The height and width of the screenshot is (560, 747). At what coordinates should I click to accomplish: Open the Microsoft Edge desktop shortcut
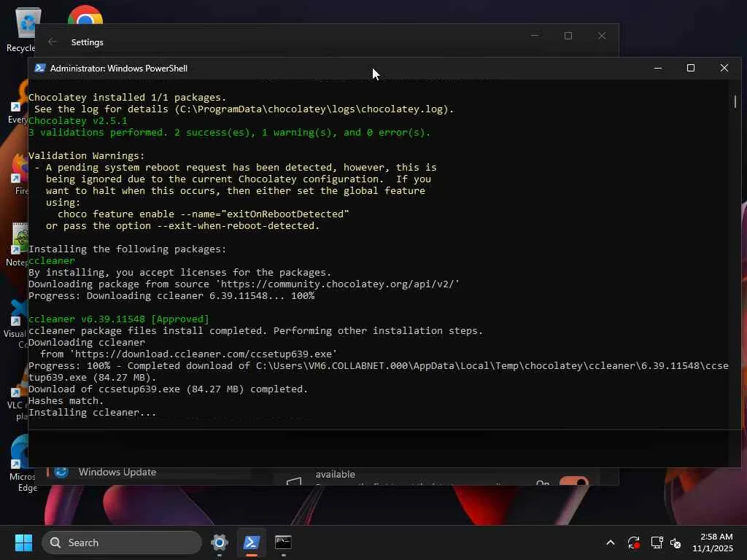point(20,463)
